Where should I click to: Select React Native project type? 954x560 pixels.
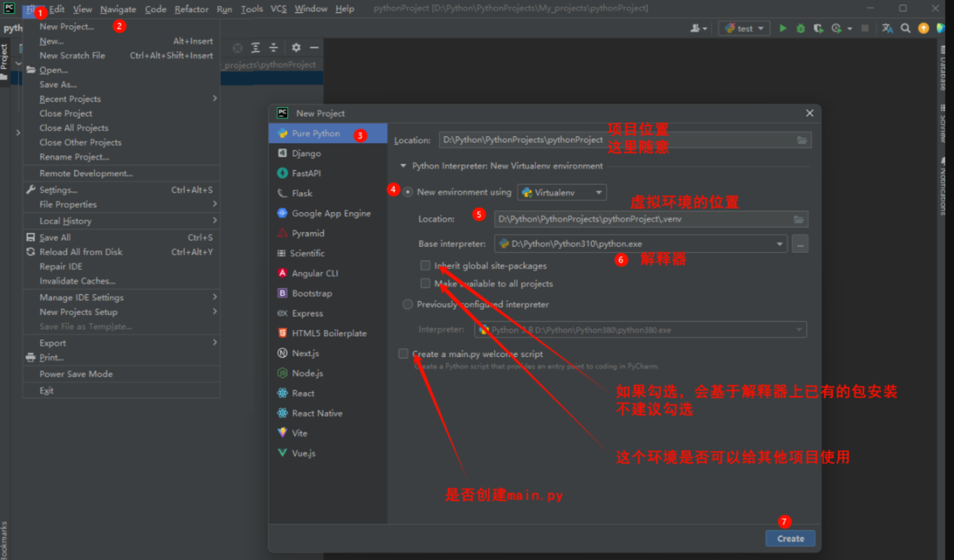tap(327, 413)
